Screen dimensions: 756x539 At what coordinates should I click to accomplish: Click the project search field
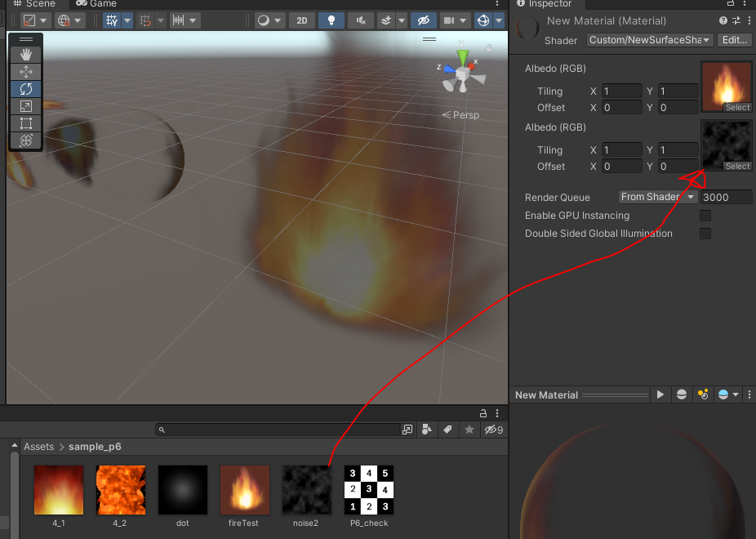point(278,430)
